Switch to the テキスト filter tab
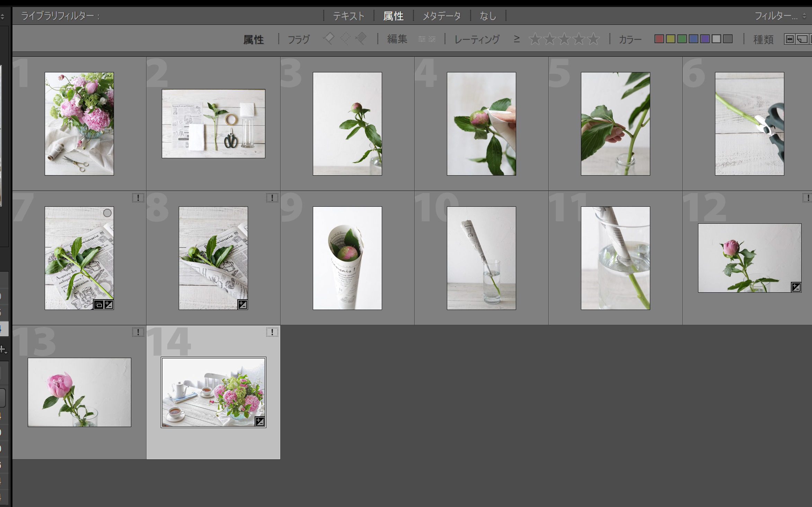Viewport: 812px width, 507px height. point(349,16)
